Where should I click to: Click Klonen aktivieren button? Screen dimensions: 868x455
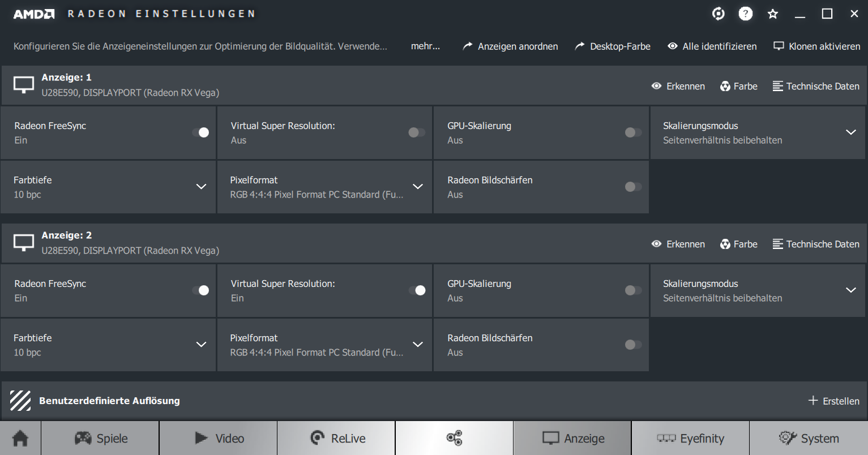click(817, 46)
